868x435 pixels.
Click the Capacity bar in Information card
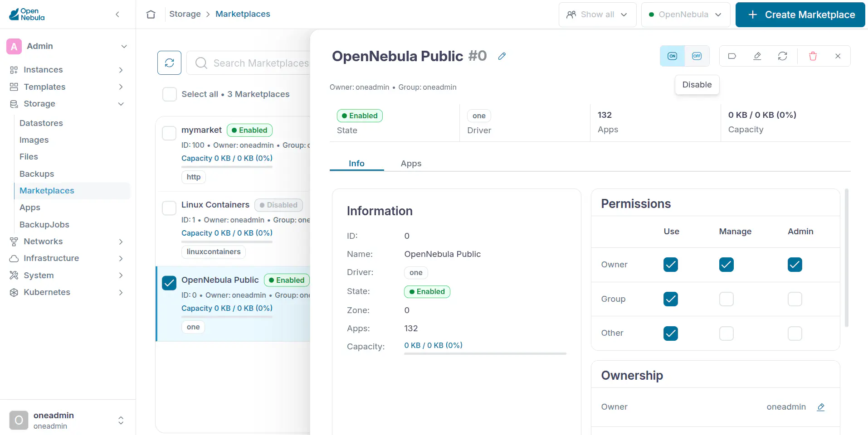[x=485, y=353]
